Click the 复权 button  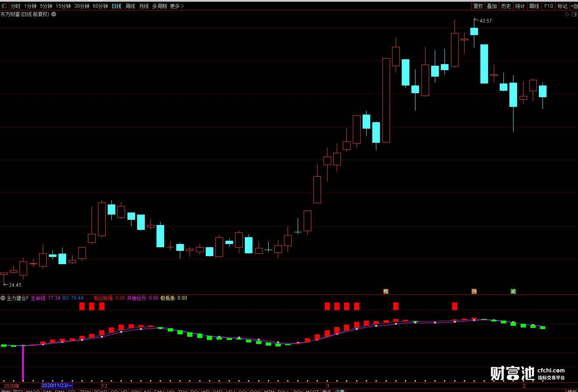tap(478, 6)
